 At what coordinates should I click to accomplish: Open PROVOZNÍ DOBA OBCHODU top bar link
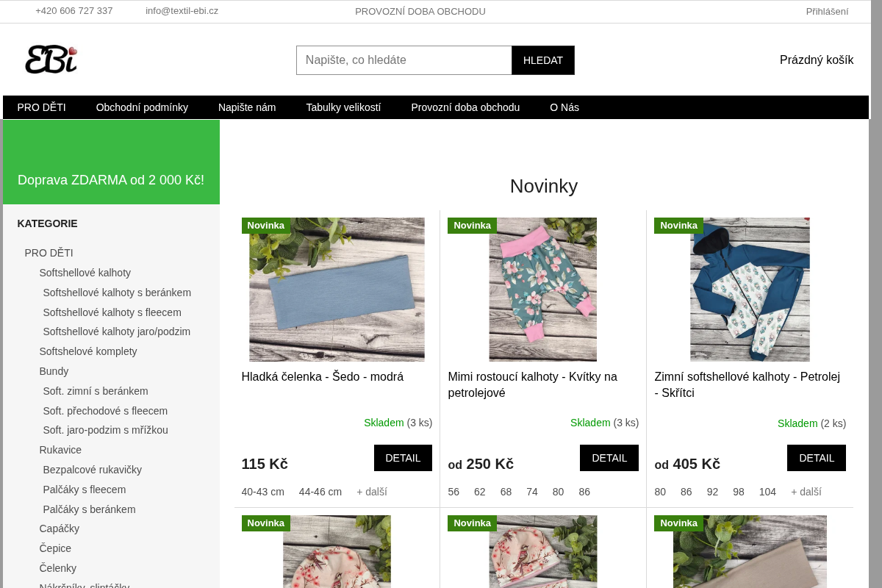pos(420,11)
